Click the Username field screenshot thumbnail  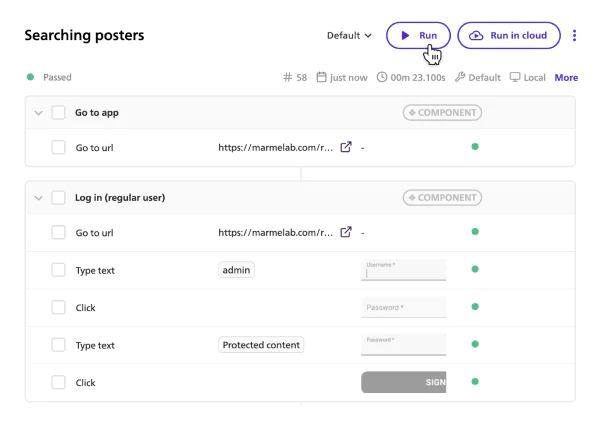(x=403, y=269)
